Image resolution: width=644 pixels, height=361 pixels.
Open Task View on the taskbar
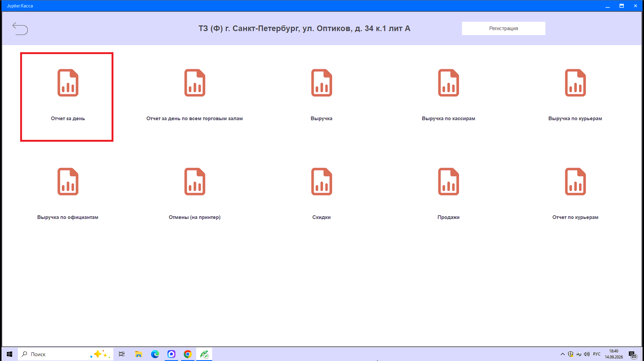point(122,354)
